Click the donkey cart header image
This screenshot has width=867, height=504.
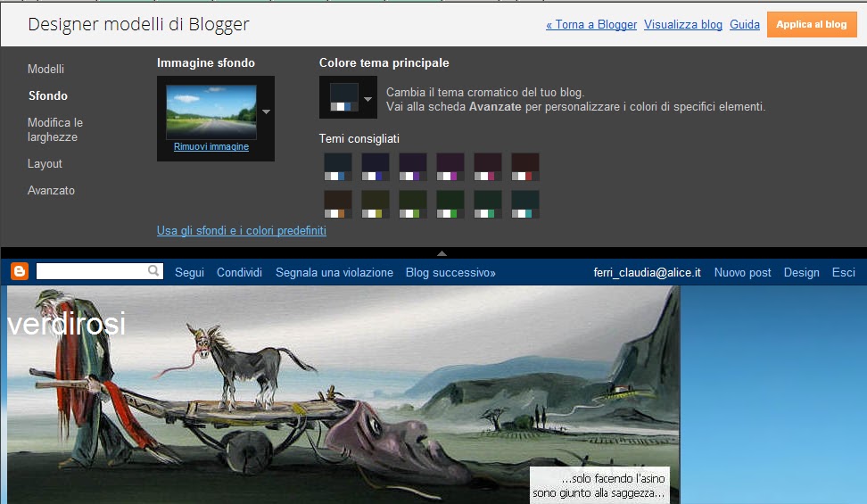pyautogui.click(x=343, y=394)
